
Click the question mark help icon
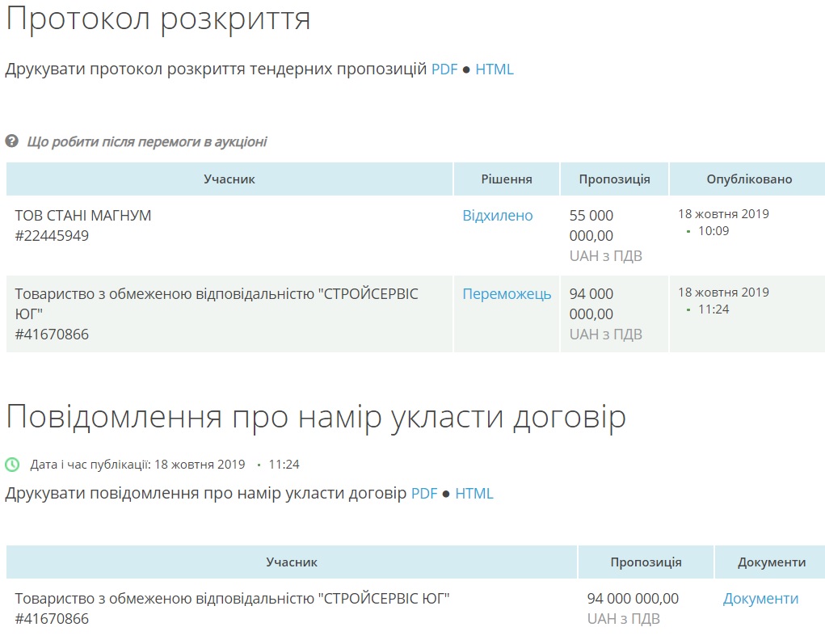point(12,141)
